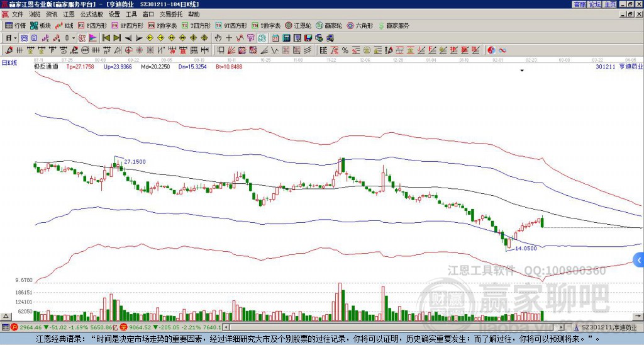
Task: Open the 板块 sector view
Action: click(41, 25)
